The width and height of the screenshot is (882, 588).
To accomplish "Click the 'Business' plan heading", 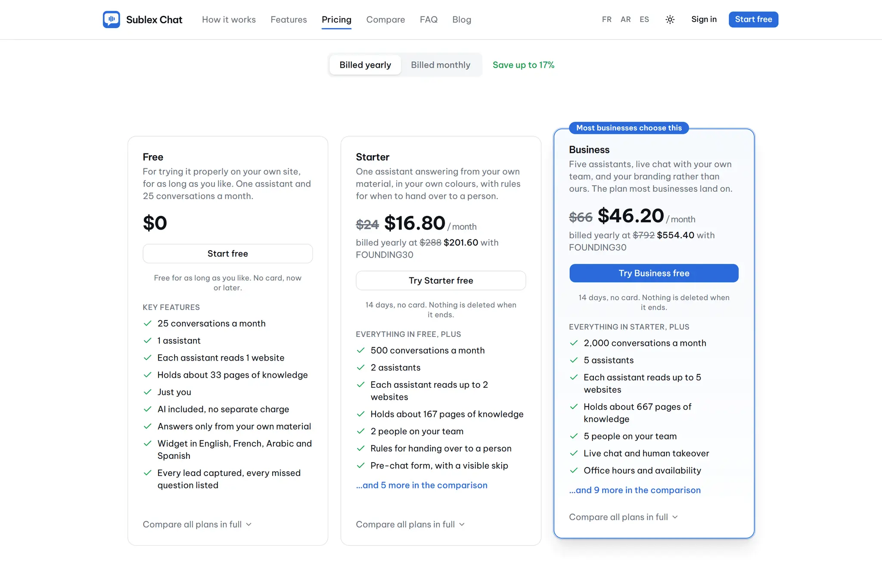I will (589, 149).
